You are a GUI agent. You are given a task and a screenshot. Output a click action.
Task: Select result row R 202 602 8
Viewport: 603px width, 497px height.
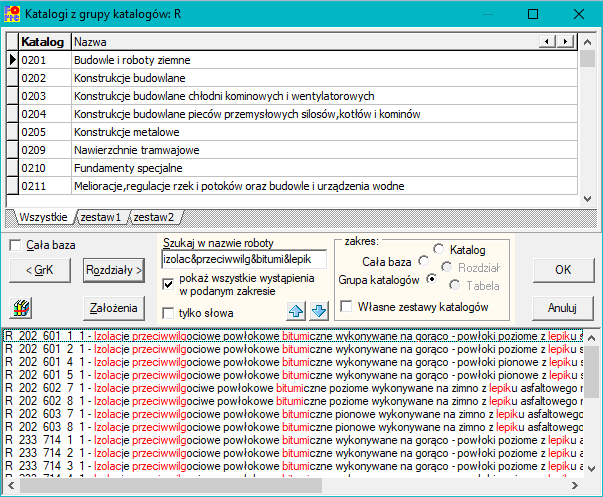(x=293, y=401)
